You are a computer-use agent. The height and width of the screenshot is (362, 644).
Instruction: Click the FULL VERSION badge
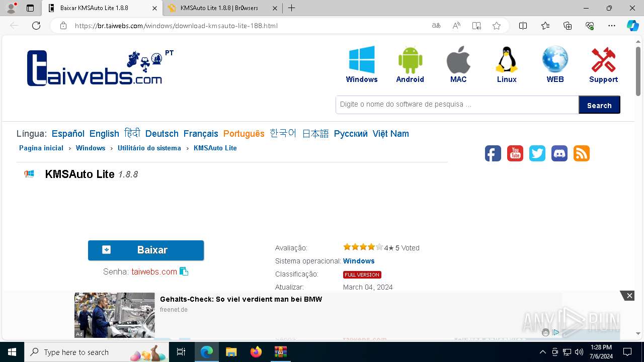362,275
